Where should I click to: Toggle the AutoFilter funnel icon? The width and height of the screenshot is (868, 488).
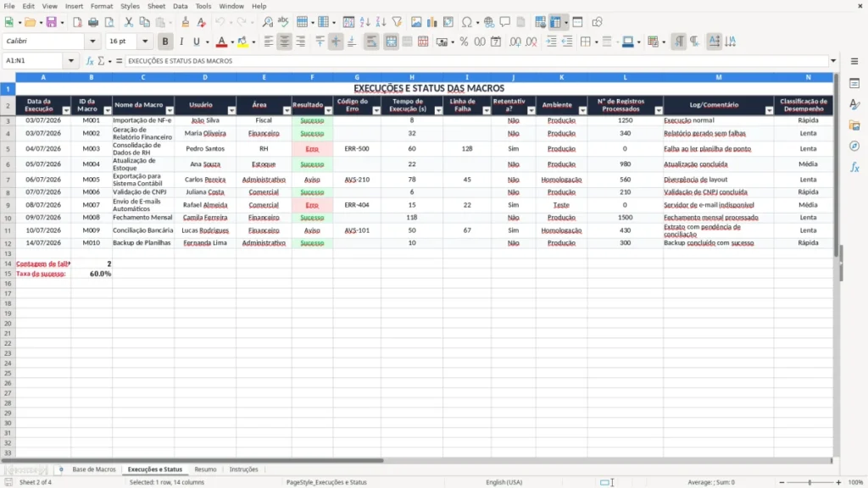[397, 22]
